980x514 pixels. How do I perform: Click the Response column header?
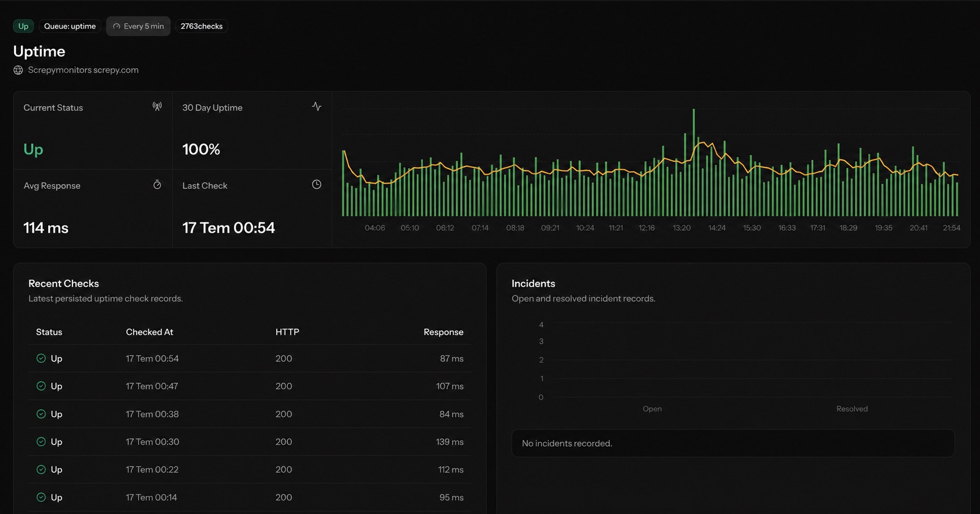(443, 332)
